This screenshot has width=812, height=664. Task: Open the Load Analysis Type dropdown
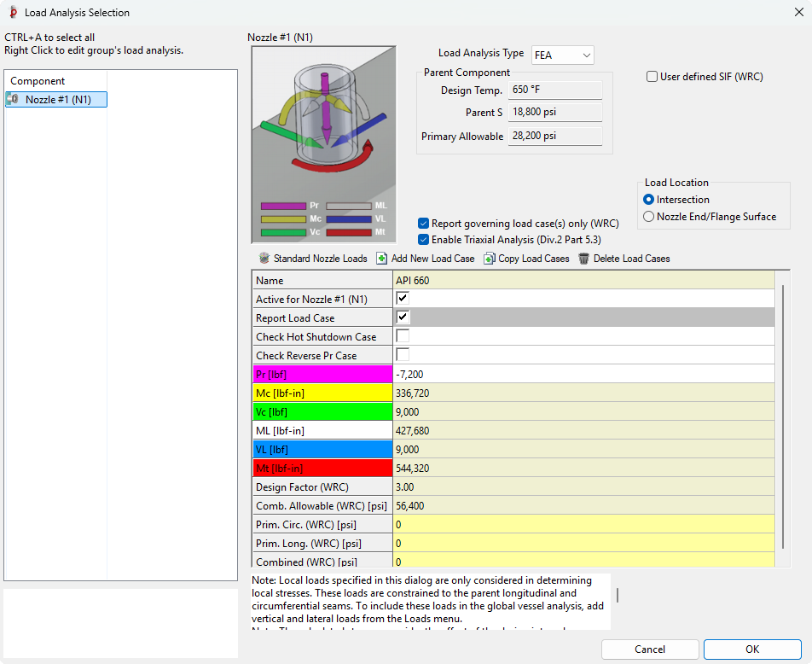pyautogui.click(x=562, y=55)
